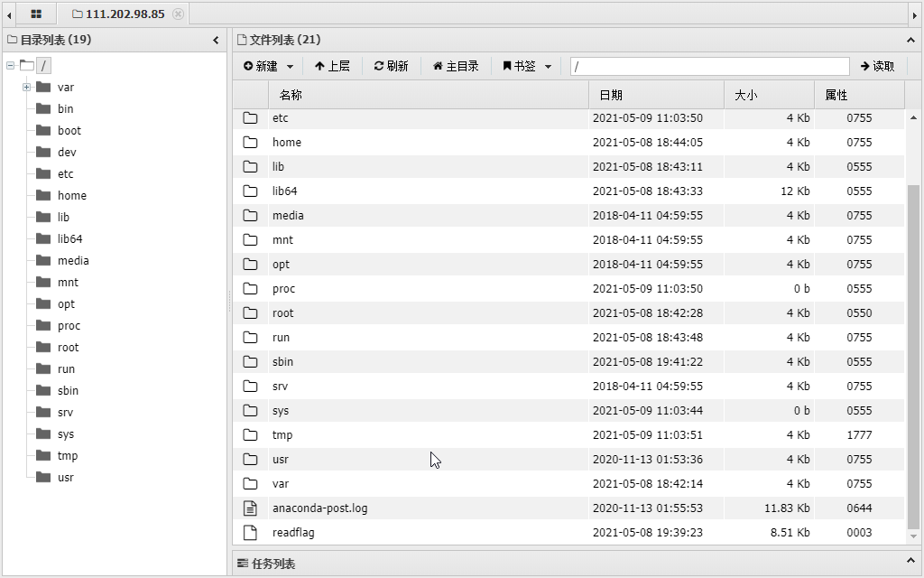
Task: Click run folder icon in file list
Action: (x=251, y=338)
